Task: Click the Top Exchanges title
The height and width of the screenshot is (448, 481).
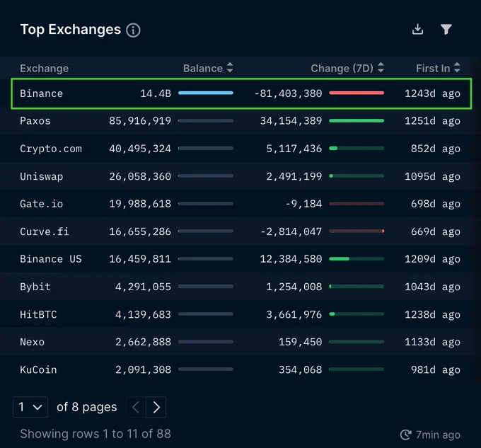Action: pyautogui.click(x=71, y=30)
